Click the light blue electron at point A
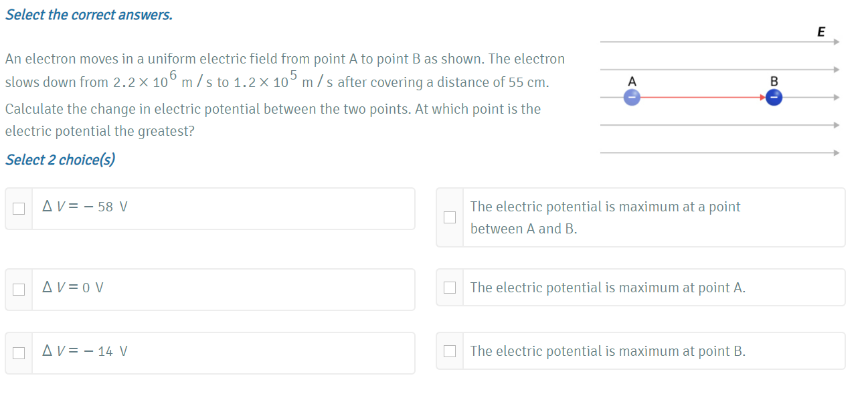Screen dimensions: 868x404 click(632, 98)
